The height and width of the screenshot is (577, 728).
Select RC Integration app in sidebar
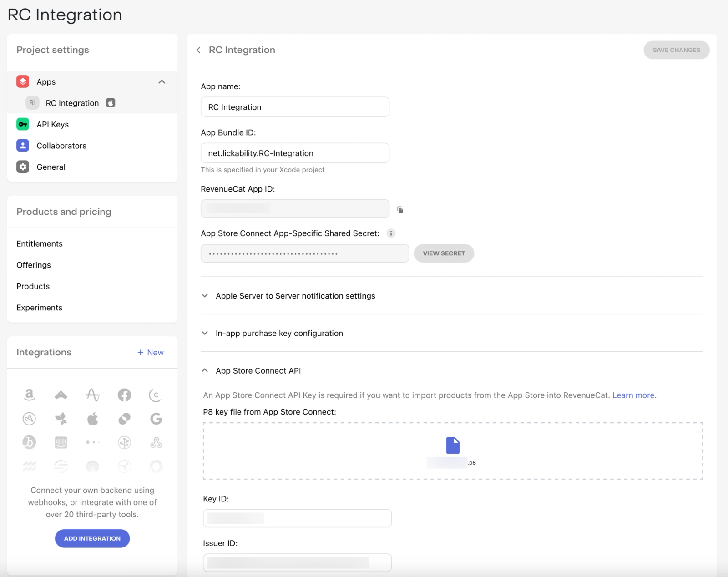point(72,103)
